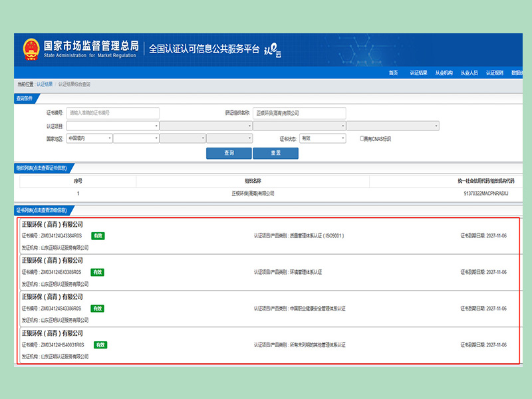Image resolution: width=532 pixels, height=399 pixels.
Task: Click the 认证结果综合查询 breadcrumb text
Action: (x=74, y=84)
